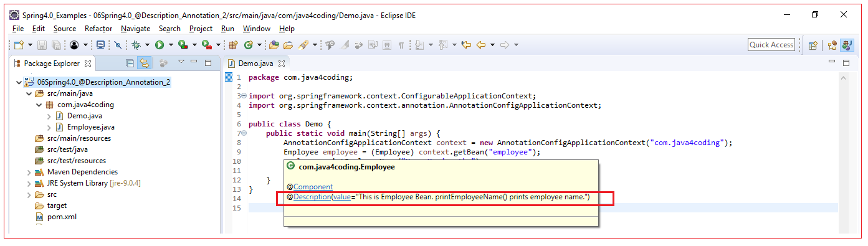Select the Java perspective icon
Viewport: 868px width, 246px height.
[847, 45]
